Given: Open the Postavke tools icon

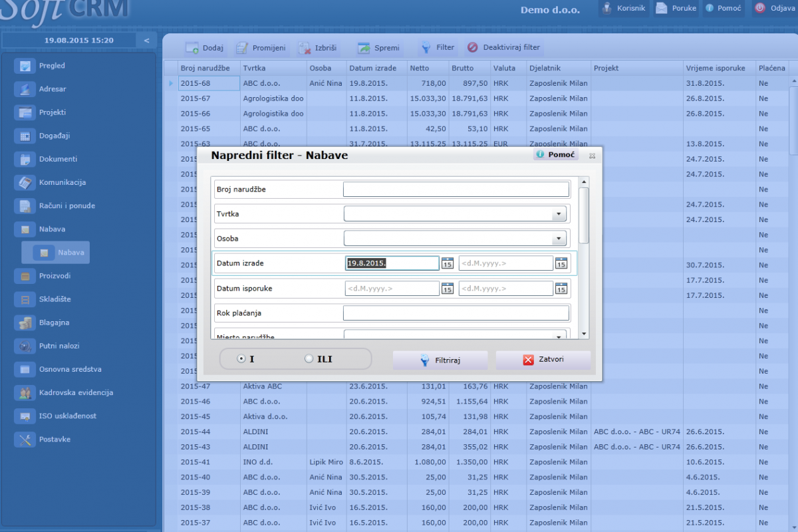Looking at the screenshot, I should [25, 439].
